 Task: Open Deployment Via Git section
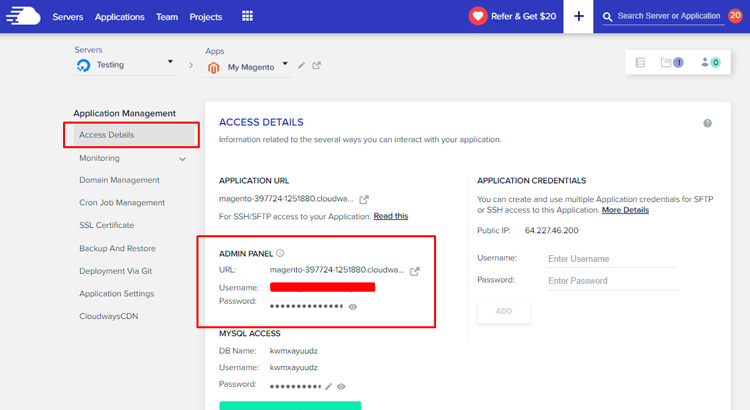click(115, 271)
